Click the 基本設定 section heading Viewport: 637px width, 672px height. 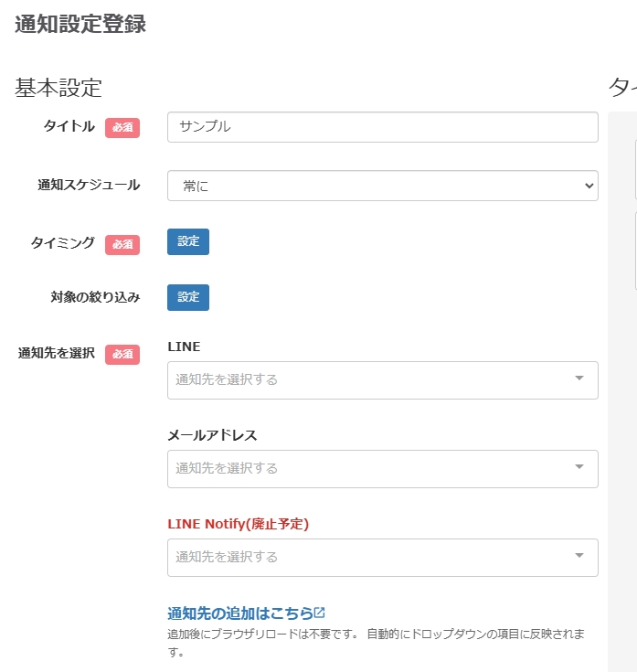point(58,88)
